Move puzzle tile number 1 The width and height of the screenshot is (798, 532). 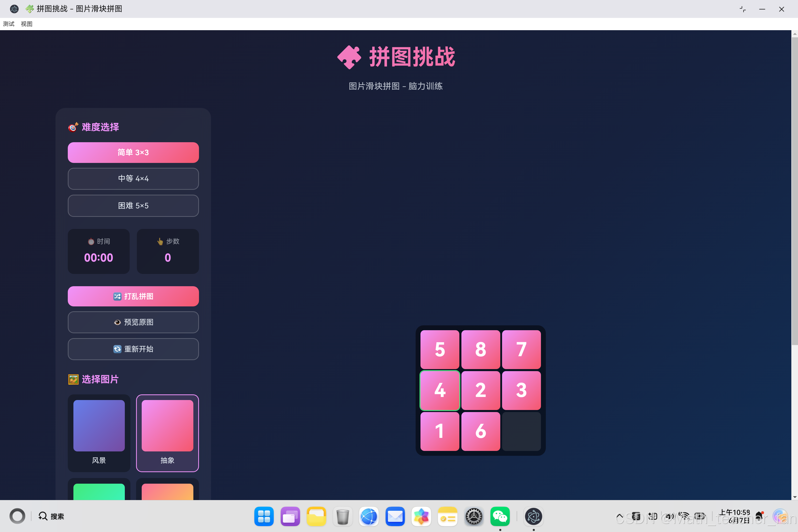click(x=440, y=431)
